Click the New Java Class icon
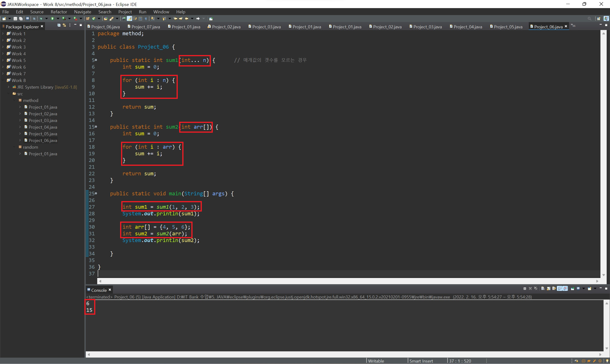The height and width of the screenshot is (364, 610). tap(94, 19)
